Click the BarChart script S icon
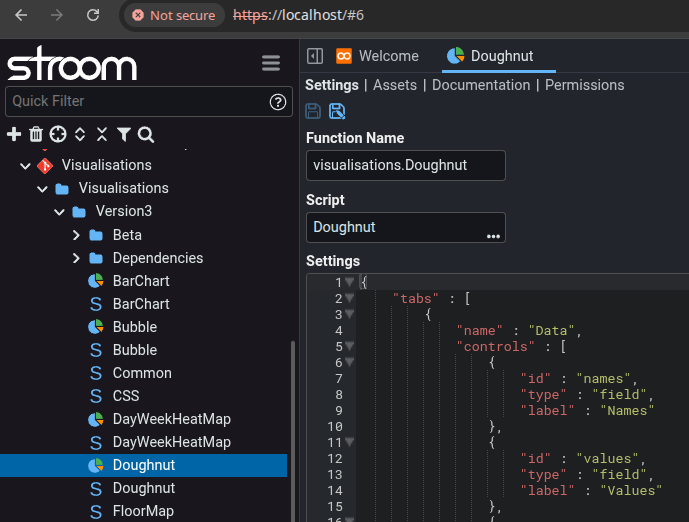Image resolution: width=689 pixels, height=522 pixels. 96,304
